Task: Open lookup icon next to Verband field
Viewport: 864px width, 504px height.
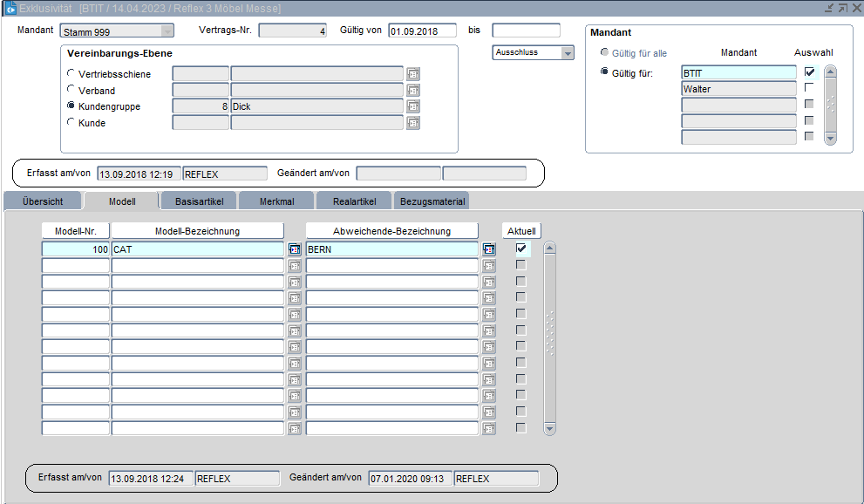Action: pyautogui.click(x=413, y=91)
